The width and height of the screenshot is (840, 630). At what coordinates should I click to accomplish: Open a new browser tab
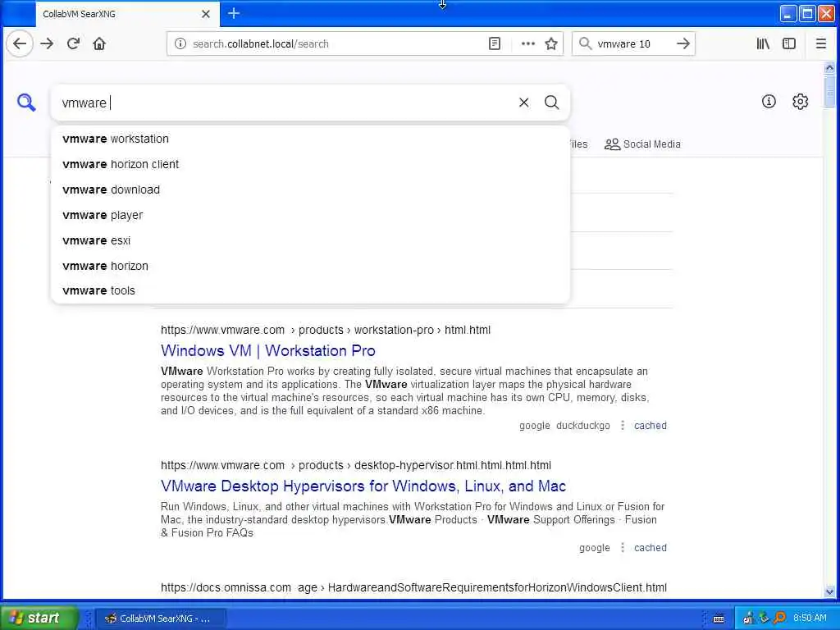coord(234,13)
